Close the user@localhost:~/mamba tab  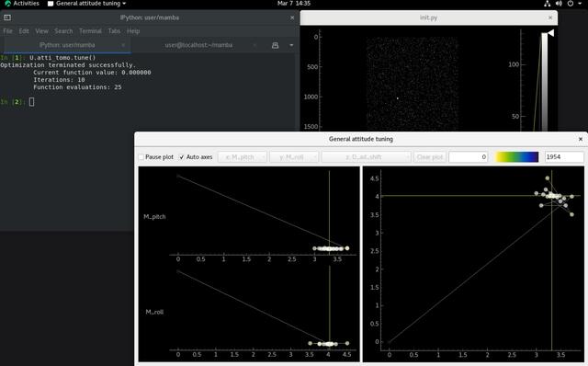tap(254, 45)
